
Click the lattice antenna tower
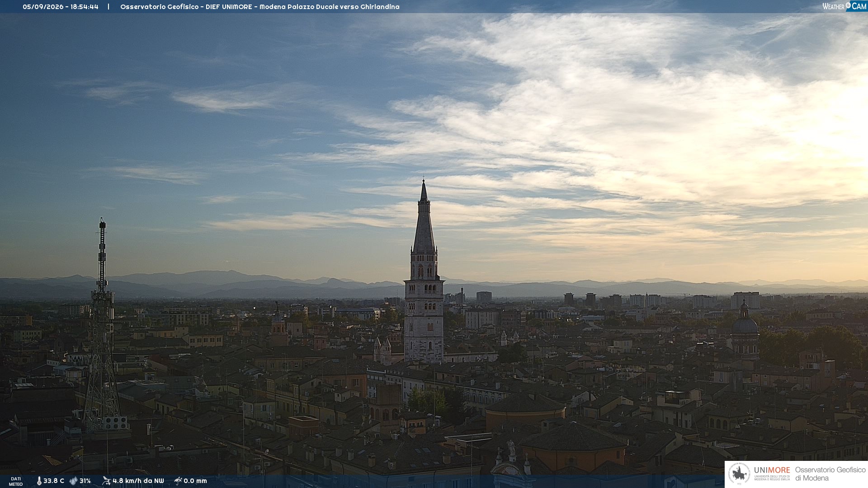102,325
